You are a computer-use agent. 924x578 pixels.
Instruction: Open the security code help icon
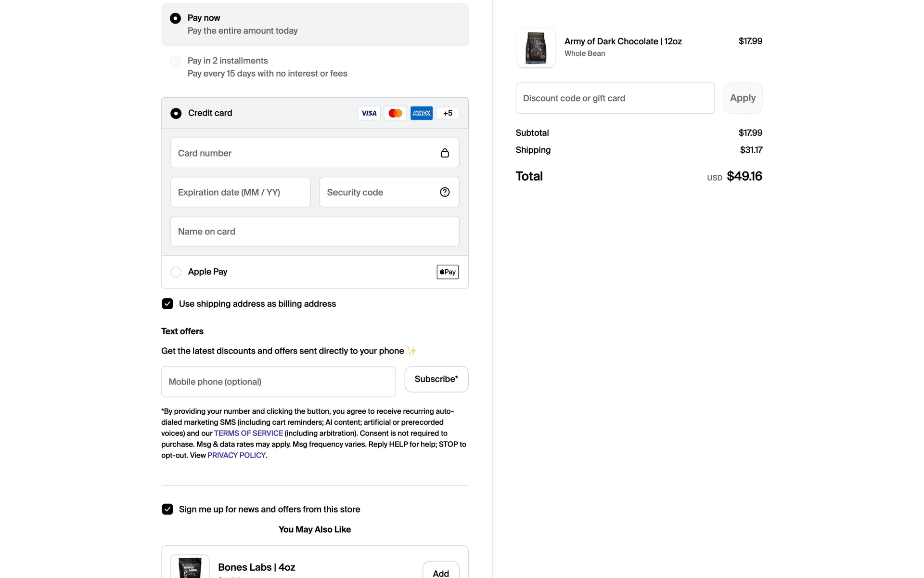pos(445,192)
